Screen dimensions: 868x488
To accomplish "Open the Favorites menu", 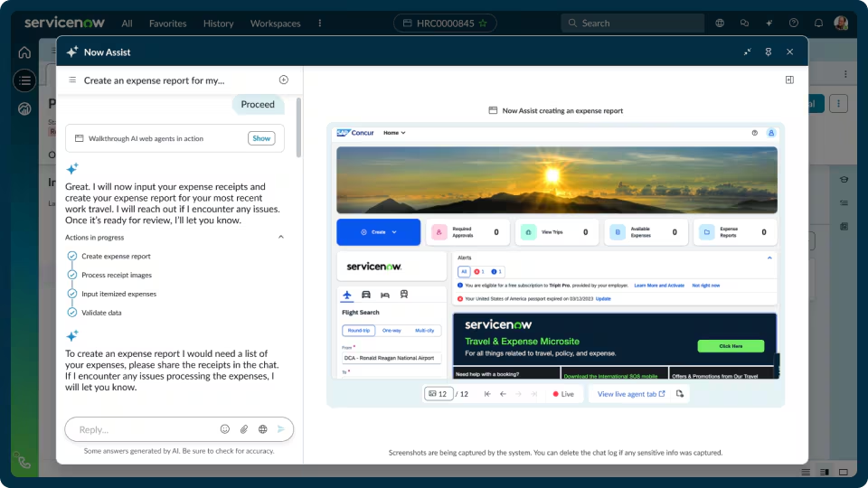I will click(x=168, y=23).
